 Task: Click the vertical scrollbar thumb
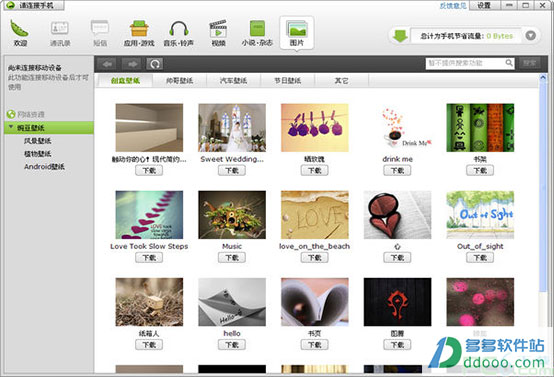[x=543, y=187]
